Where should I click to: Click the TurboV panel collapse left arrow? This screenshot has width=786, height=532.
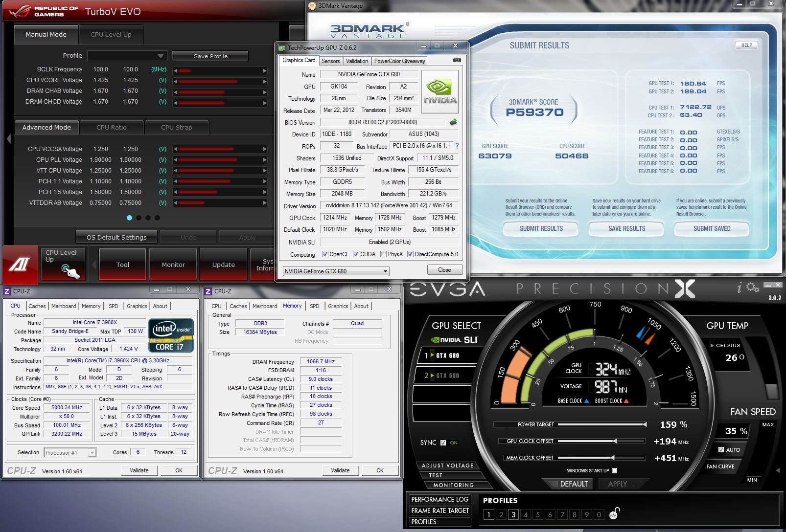coord(9,139)
